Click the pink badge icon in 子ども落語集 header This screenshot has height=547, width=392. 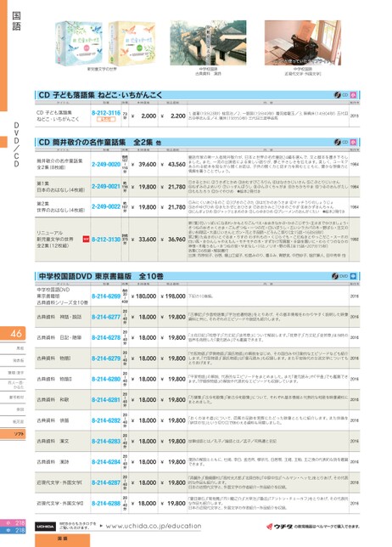(353, 94)
